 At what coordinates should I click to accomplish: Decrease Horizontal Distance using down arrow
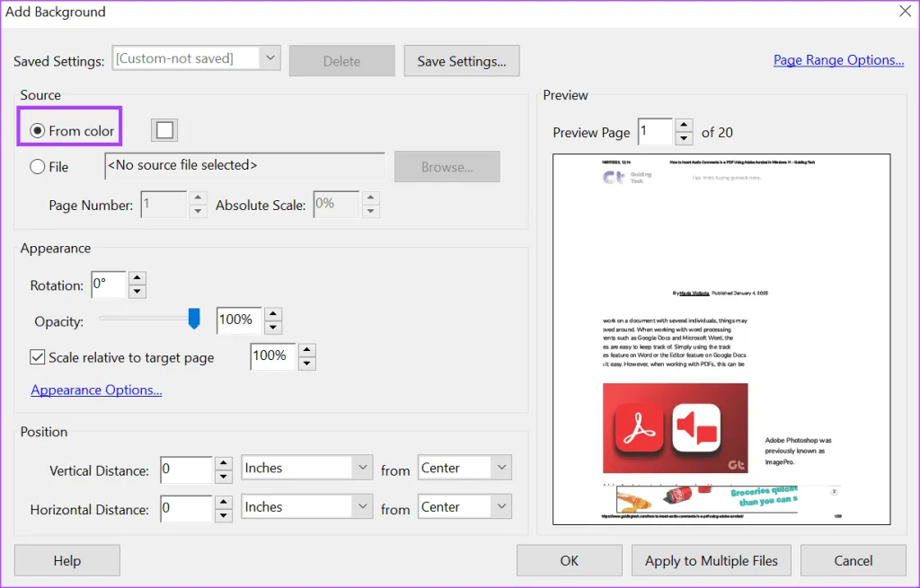tap(224, 514)
